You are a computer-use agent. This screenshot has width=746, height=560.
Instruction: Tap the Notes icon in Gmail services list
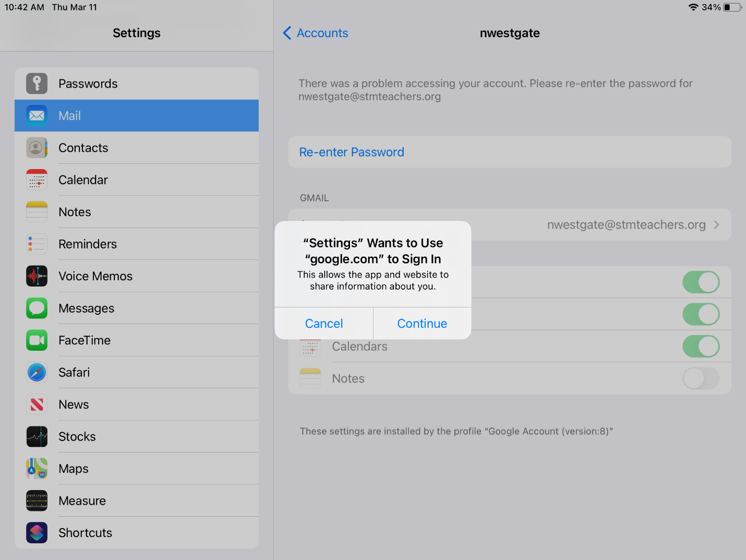[310, 378]
